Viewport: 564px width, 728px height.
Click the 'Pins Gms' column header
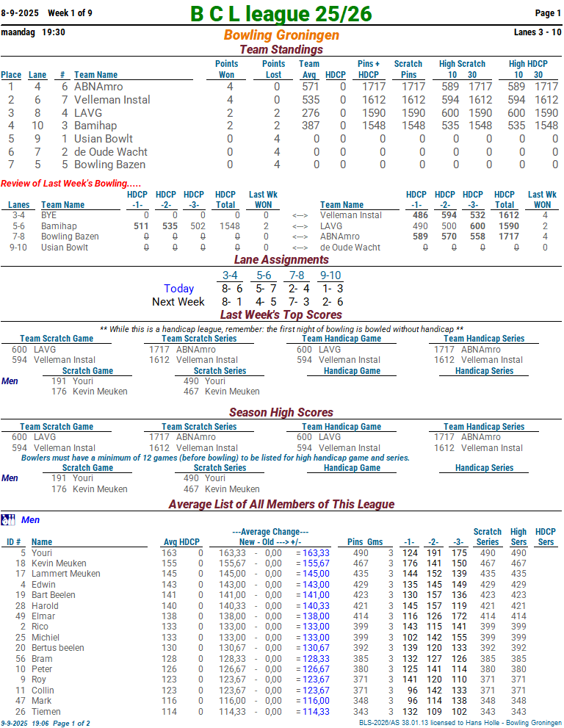365,542
